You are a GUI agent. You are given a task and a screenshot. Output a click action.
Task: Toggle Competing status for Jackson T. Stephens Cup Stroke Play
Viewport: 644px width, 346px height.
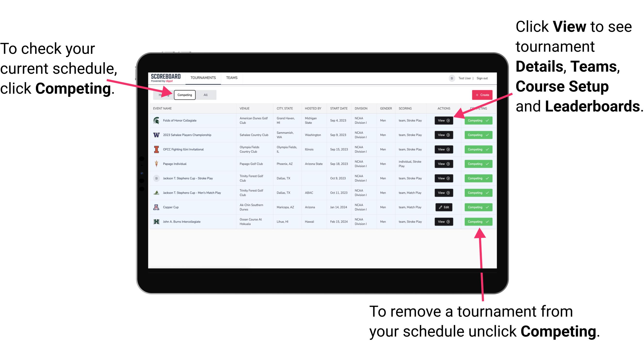(x=478, y=178)
